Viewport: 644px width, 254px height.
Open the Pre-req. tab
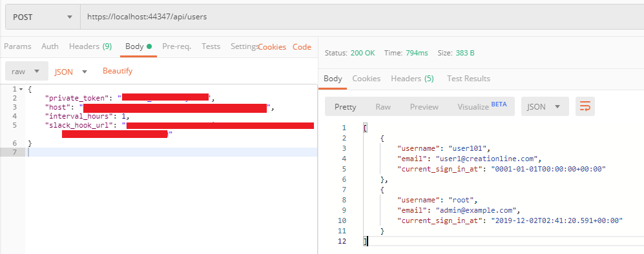pyautogui.click(x=176, y=46)
